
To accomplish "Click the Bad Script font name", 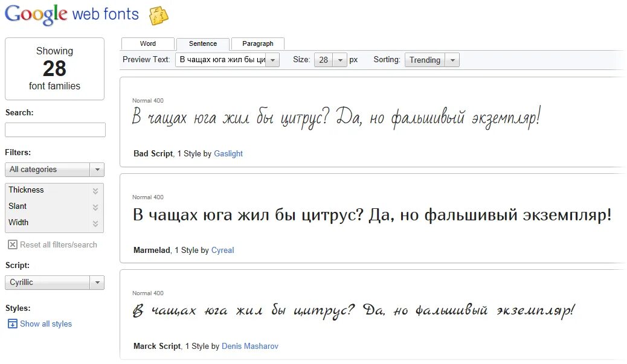I will 153,154.
